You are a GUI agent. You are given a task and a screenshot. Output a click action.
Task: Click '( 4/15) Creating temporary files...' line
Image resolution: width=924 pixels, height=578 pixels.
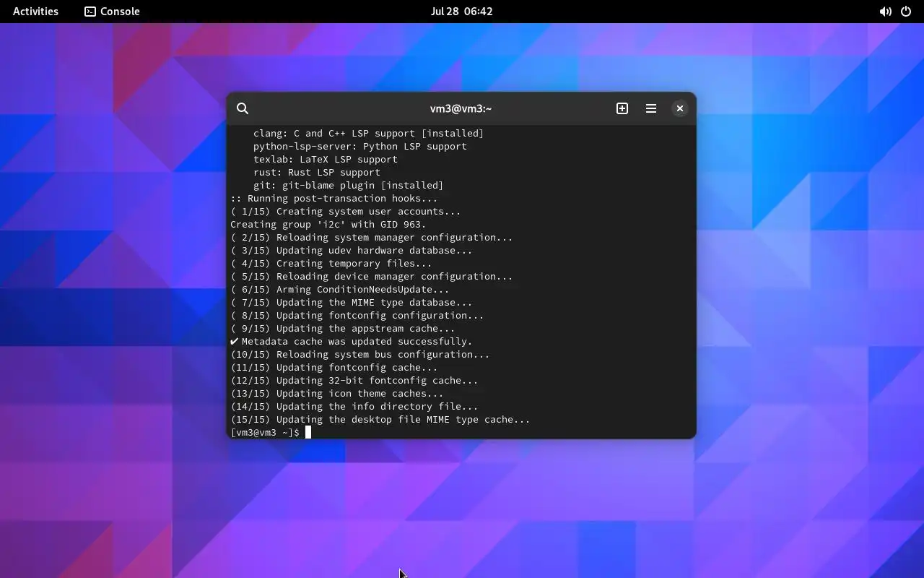tap(331, 263)
